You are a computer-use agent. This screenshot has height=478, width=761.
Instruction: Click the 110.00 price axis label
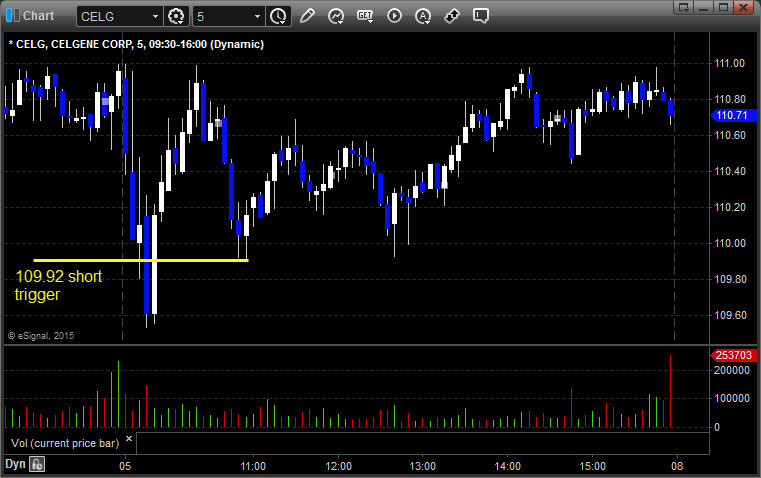729,243
